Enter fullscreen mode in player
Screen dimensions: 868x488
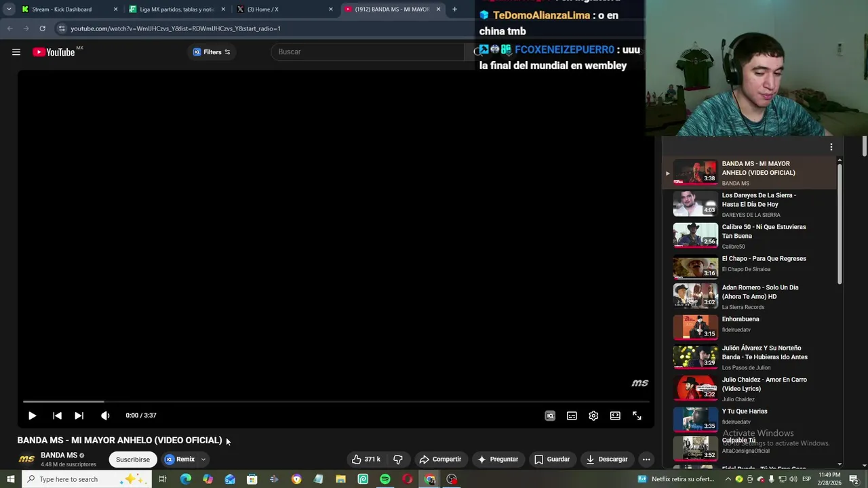click(637, 415)
